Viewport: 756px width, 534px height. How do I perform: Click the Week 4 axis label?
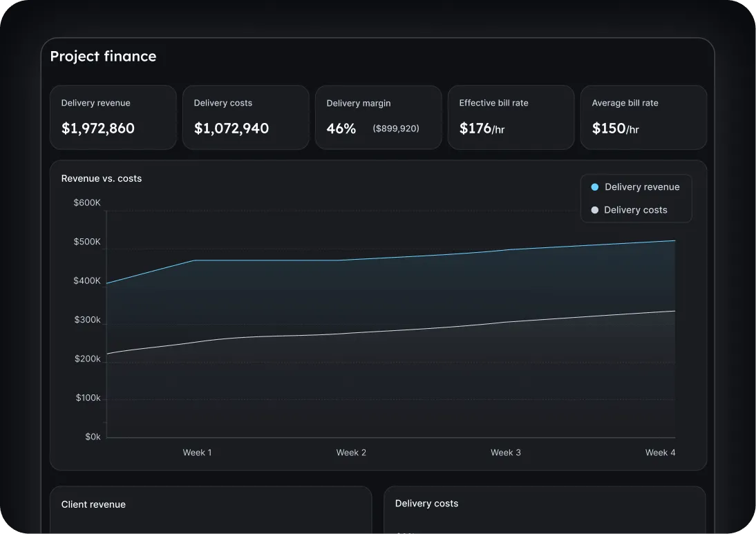coord(661,452)
